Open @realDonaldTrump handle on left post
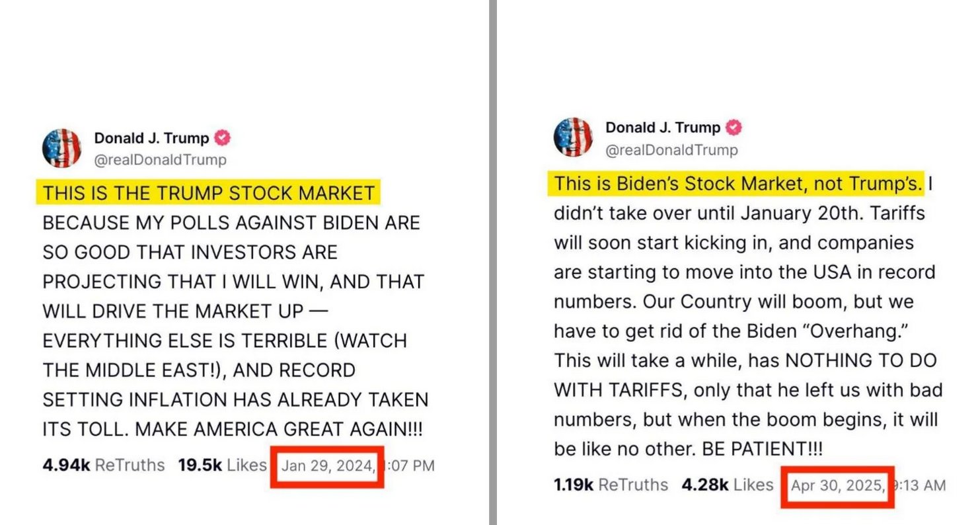 (x=161, y=160)
